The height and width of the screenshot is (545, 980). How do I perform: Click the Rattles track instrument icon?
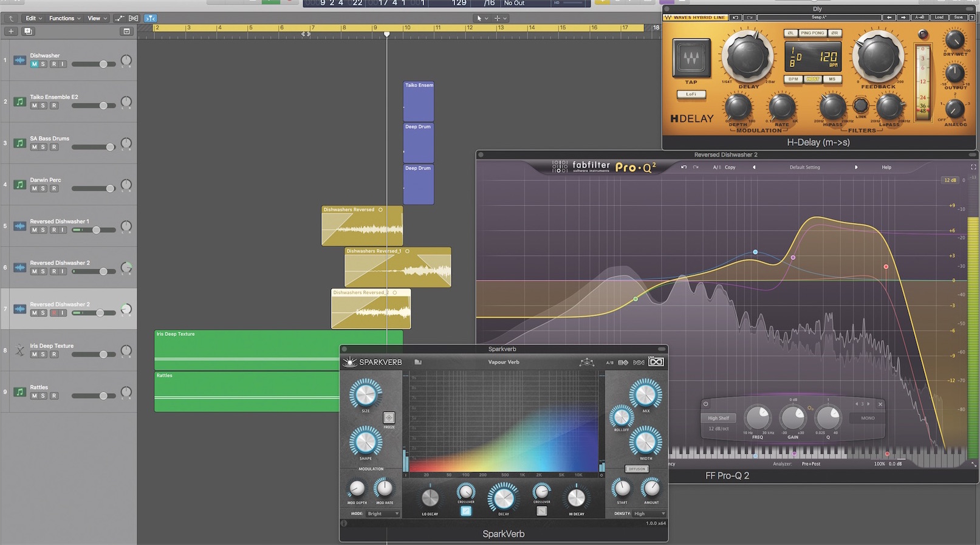coord(19,392)
